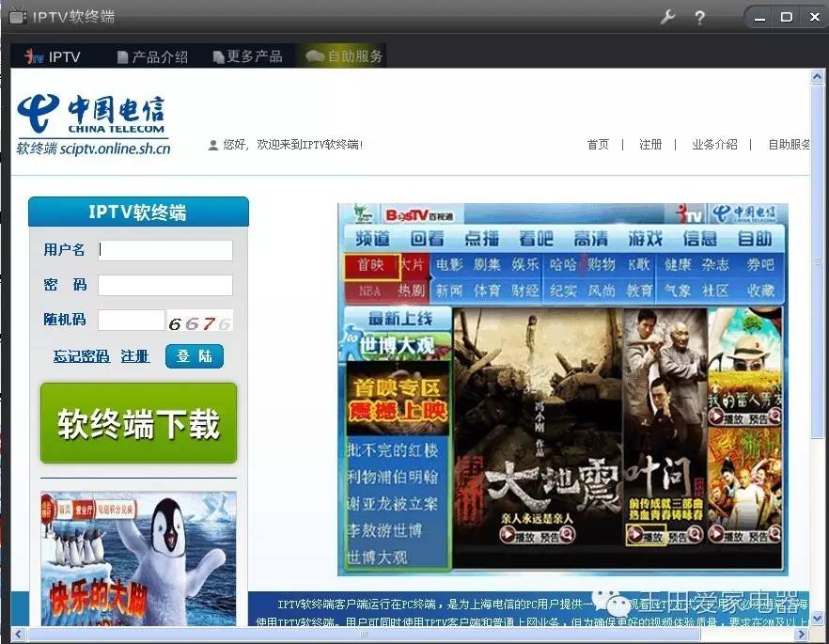
Task: Click the China Telecom logo
Action: pos(92,125)
